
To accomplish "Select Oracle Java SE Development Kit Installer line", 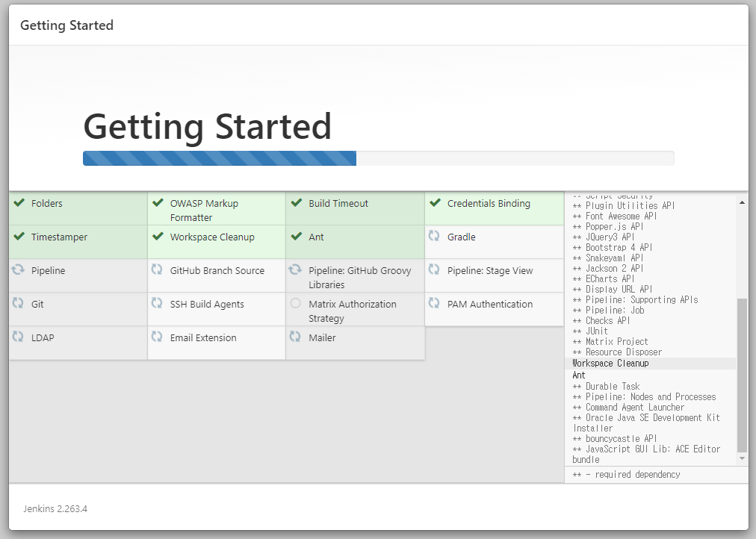I will point(646,423).
